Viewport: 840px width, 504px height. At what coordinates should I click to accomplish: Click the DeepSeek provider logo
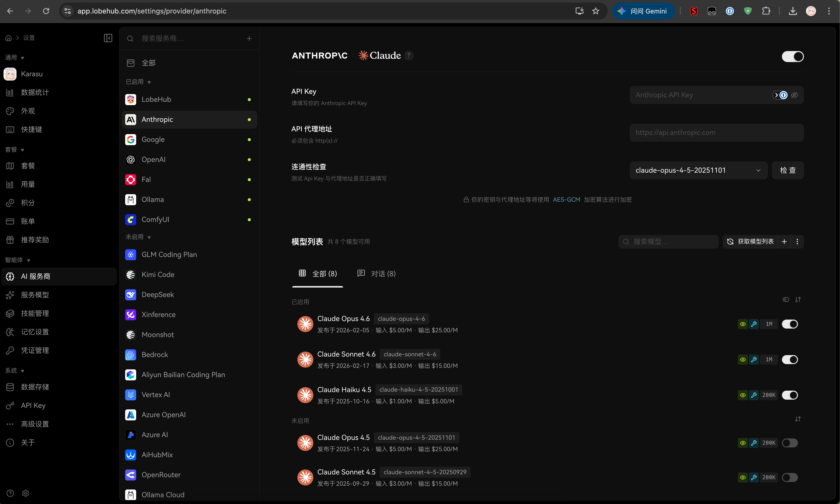(131, 295)
